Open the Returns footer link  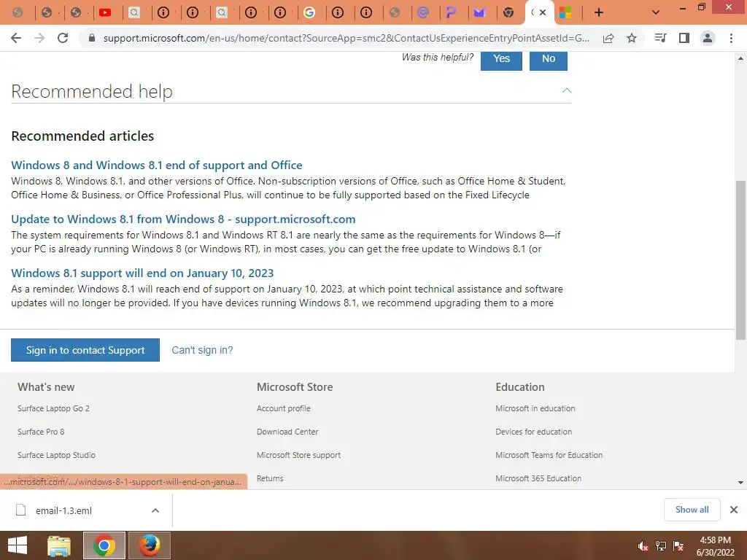[x=270, y=478]
